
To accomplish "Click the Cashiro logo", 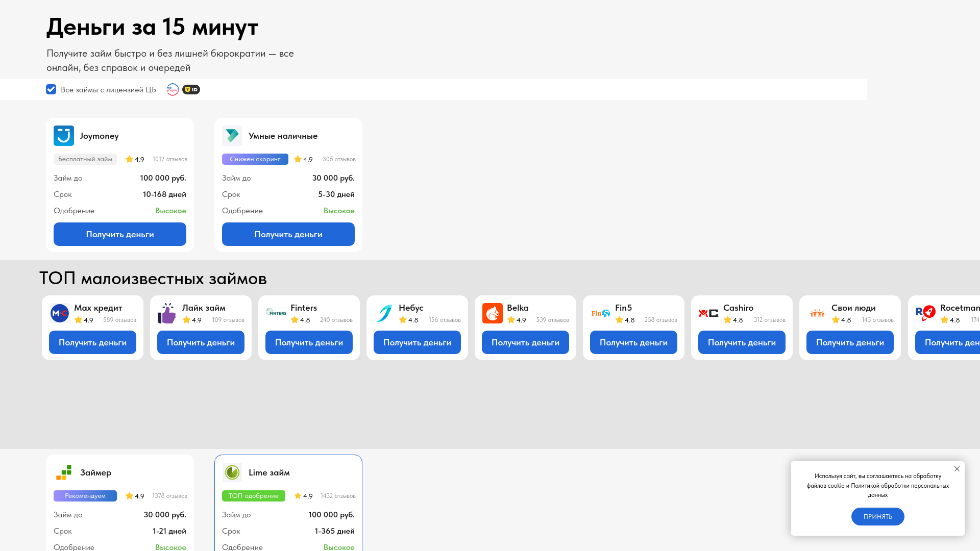I will (x=709, y=313).
